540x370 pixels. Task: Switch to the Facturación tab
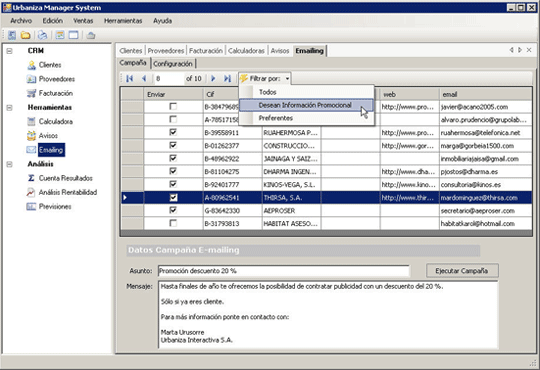[x=206, y=51]
